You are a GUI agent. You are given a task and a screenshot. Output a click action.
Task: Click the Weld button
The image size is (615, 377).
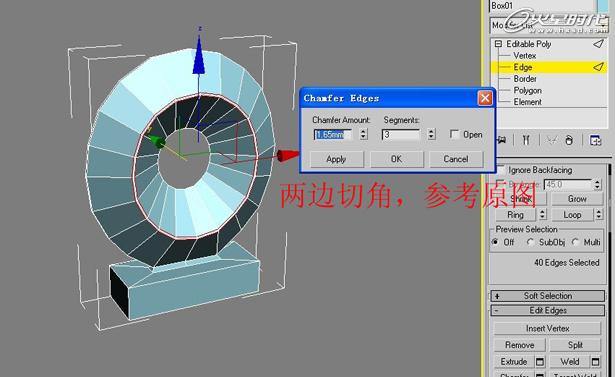click(570, 361)
